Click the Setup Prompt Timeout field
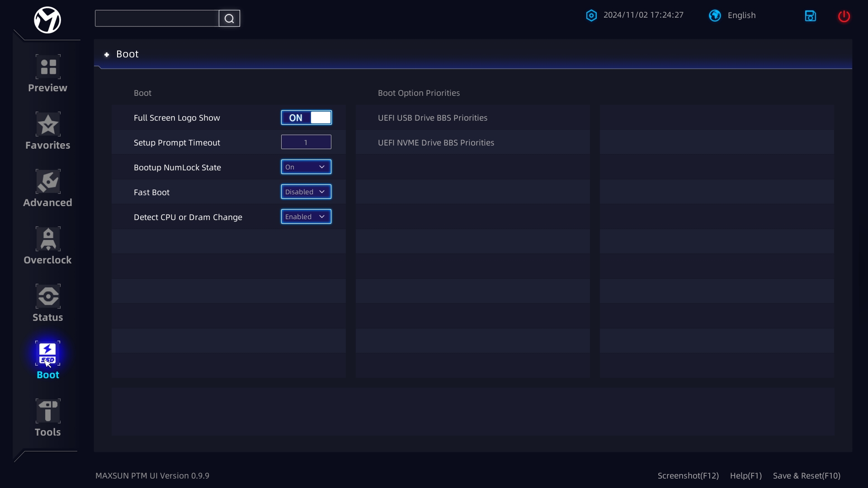The image size is (868, 488). click(x=306, y=142)
